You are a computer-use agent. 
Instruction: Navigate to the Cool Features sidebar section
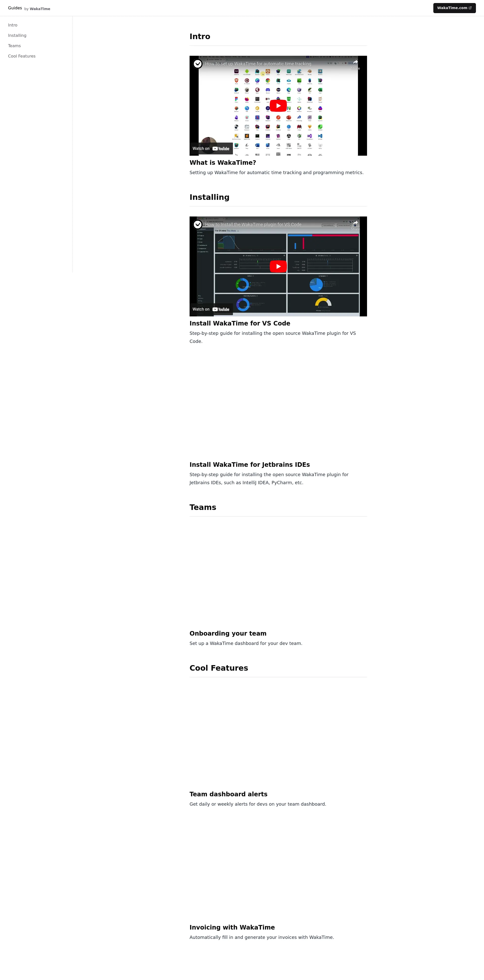coord(22,56)
